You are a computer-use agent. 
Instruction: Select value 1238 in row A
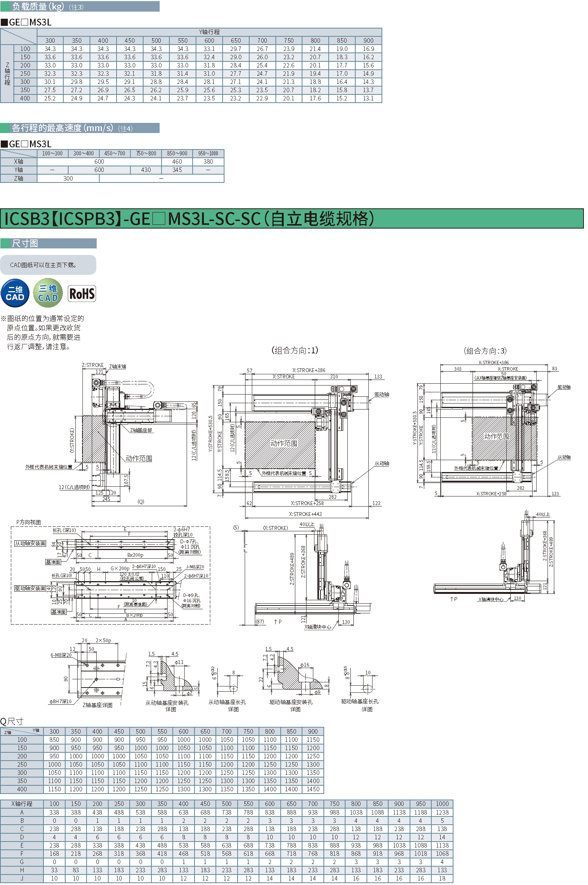coord(442,813)
